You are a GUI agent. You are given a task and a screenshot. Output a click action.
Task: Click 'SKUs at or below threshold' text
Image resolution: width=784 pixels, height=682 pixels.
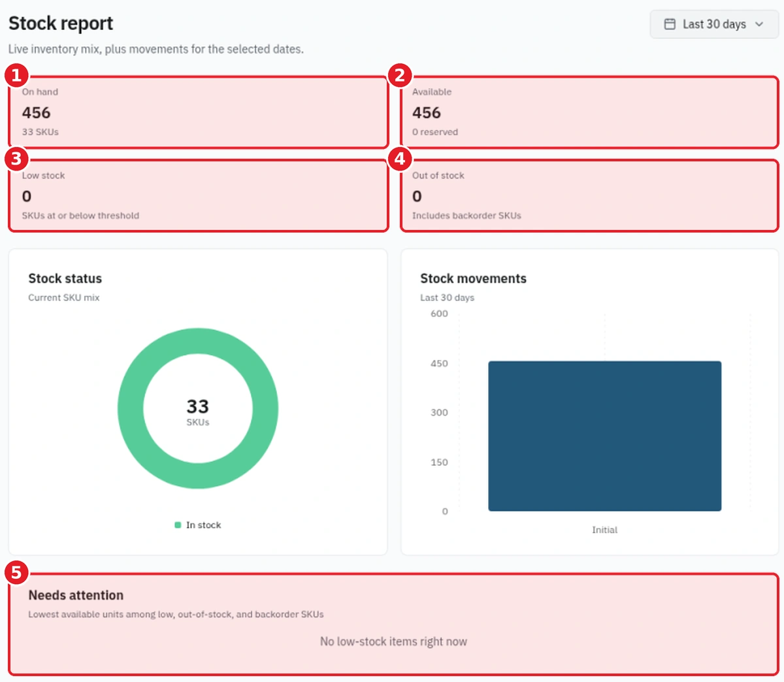point(80,216)
